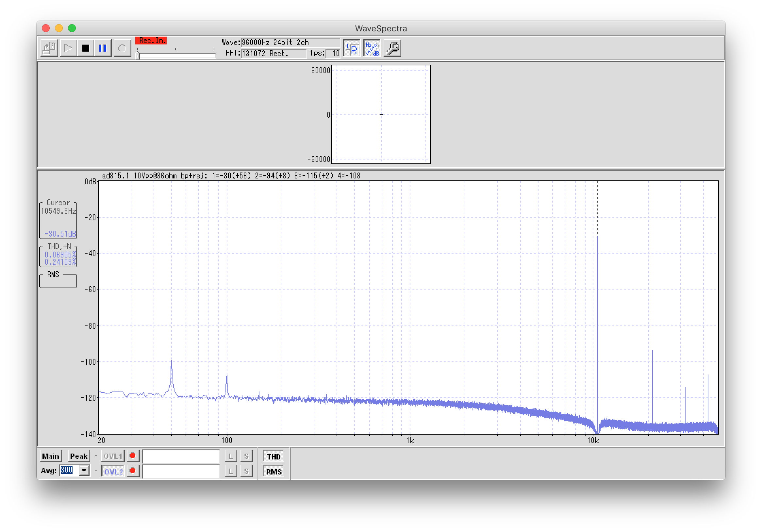762x532 pixels.
Task: Toggle the OVL1 overlay button
Action: 113,456
